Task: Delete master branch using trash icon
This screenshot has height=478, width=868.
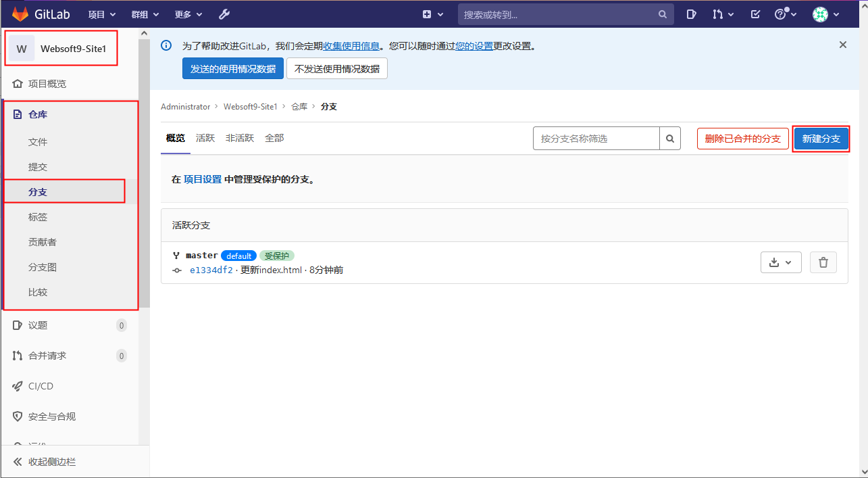Action: tap(823, 262)
